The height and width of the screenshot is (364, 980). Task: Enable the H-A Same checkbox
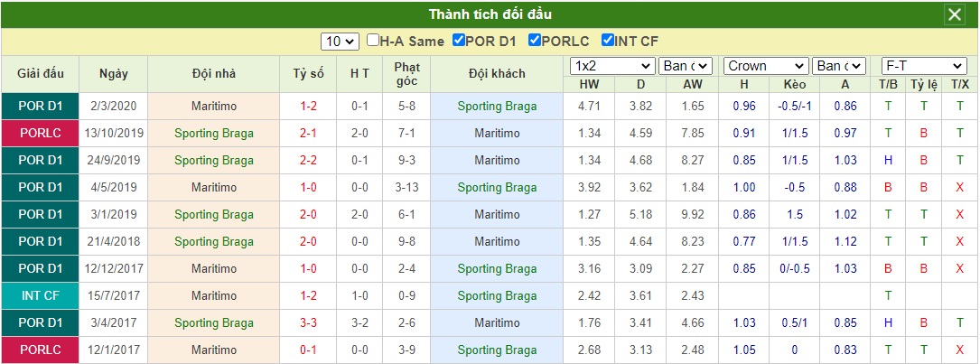click(373, 41)
